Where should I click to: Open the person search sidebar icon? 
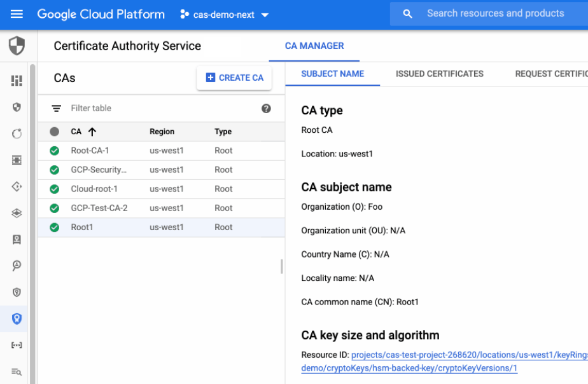coord(17,266)
